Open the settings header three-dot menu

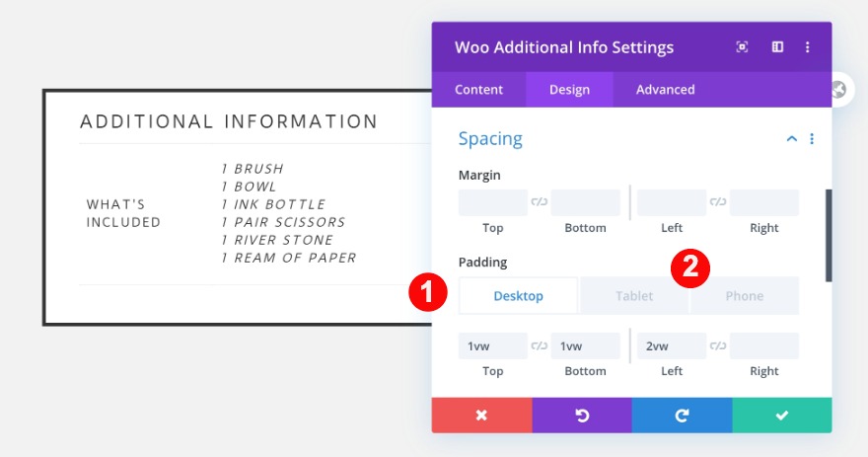coord(808,47)
